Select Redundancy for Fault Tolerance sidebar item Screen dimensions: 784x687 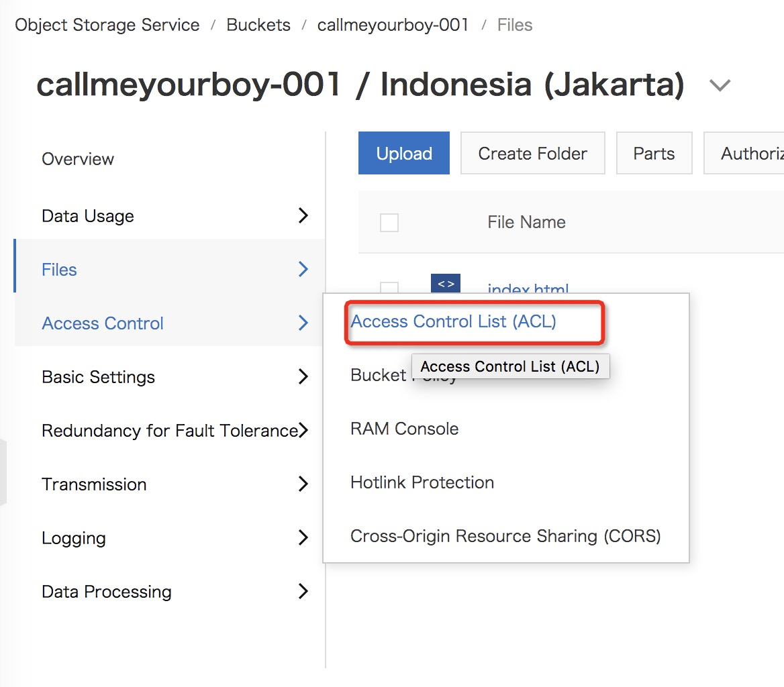169,430
